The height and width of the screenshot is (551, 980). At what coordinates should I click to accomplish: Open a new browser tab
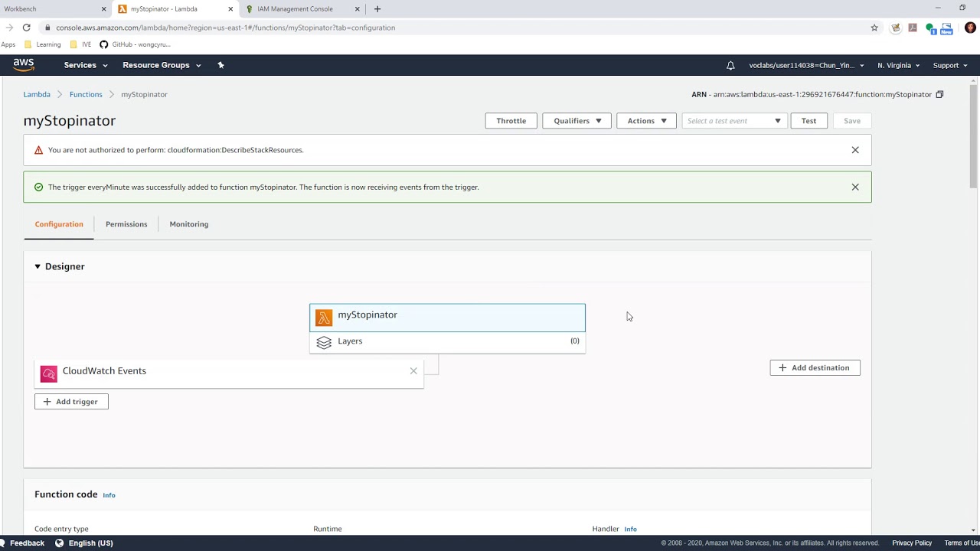tap(377, 9)
